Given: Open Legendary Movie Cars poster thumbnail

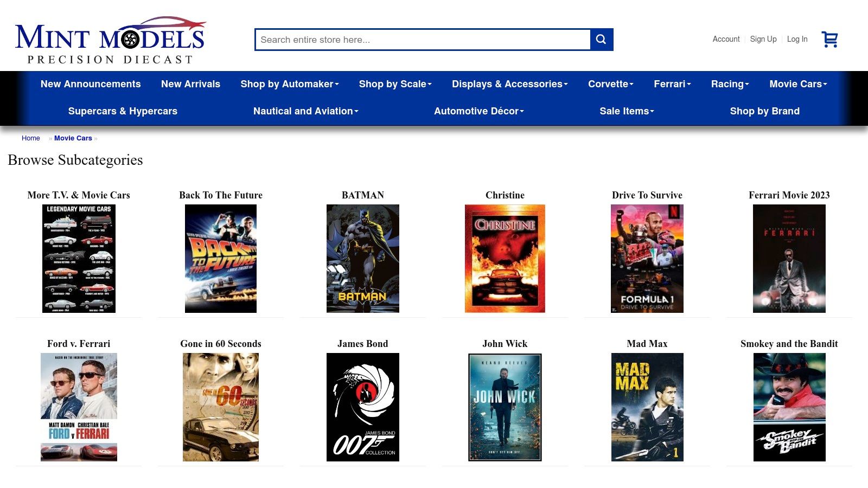Looking at the screenshot, I should (79, 259).
